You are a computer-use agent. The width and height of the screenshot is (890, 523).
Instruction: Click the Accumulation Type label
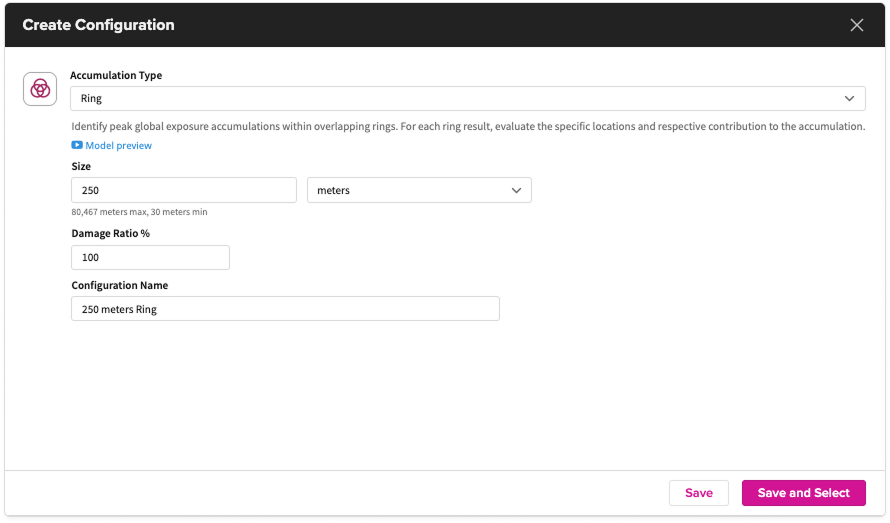116,75
